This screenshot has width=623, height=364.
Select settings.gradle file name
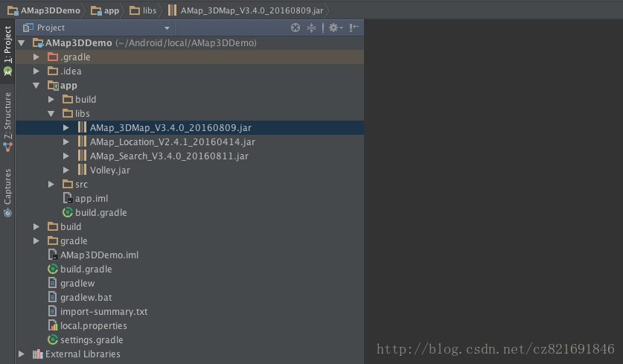tap(92, 340)
